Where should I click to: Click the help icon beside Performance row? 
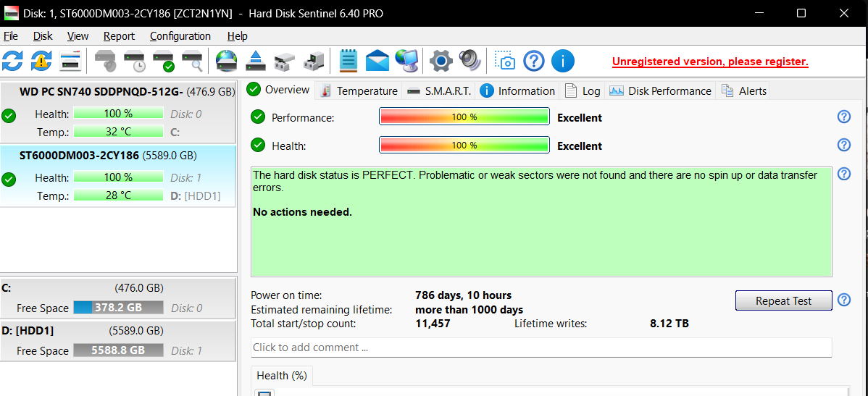(x=843, y=117)
